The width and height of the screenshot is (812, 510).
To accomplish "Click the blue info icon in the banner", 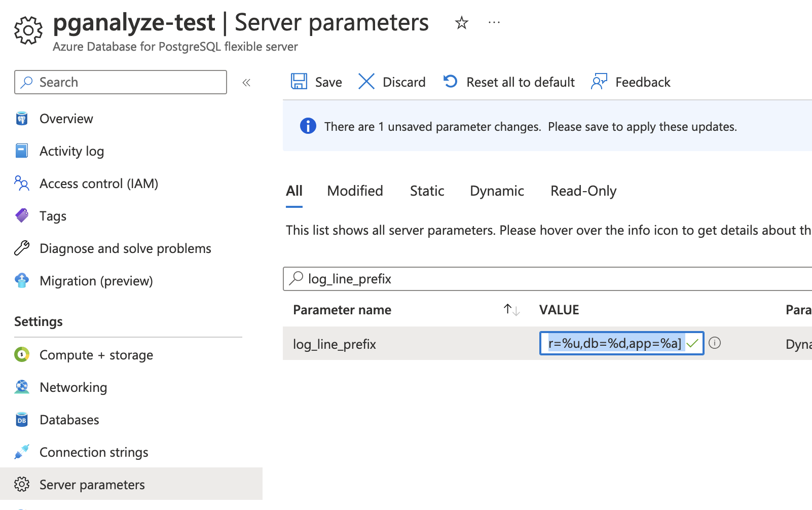I will pos(308,126).
